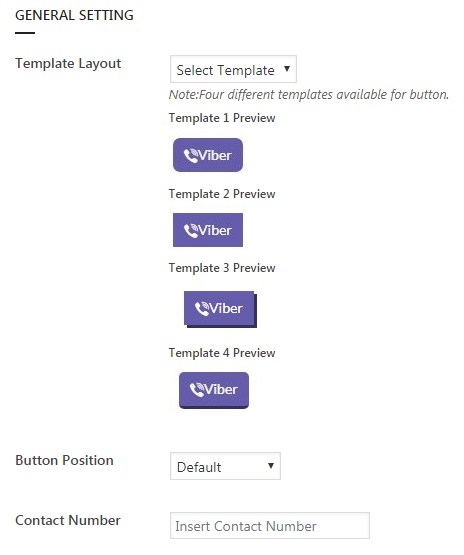The image size is (464, 555).
Task: Click the Template 4 Preview label
Action: click(x=222, y=353)
